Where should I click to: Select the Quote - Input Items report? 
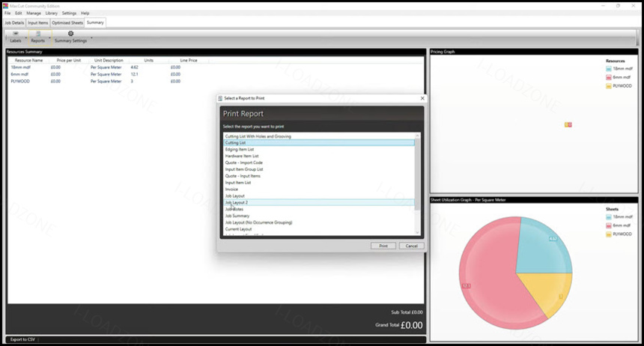[319, 176]
